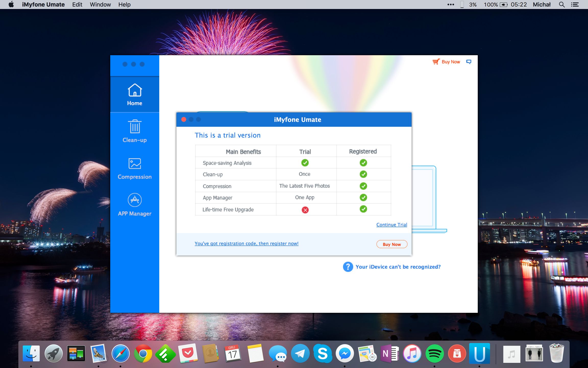Image resolution: width=588 pixels, height=368 pixels.
Task: Open the Clean-up section in the sidebar
Action: pos(134,131)
